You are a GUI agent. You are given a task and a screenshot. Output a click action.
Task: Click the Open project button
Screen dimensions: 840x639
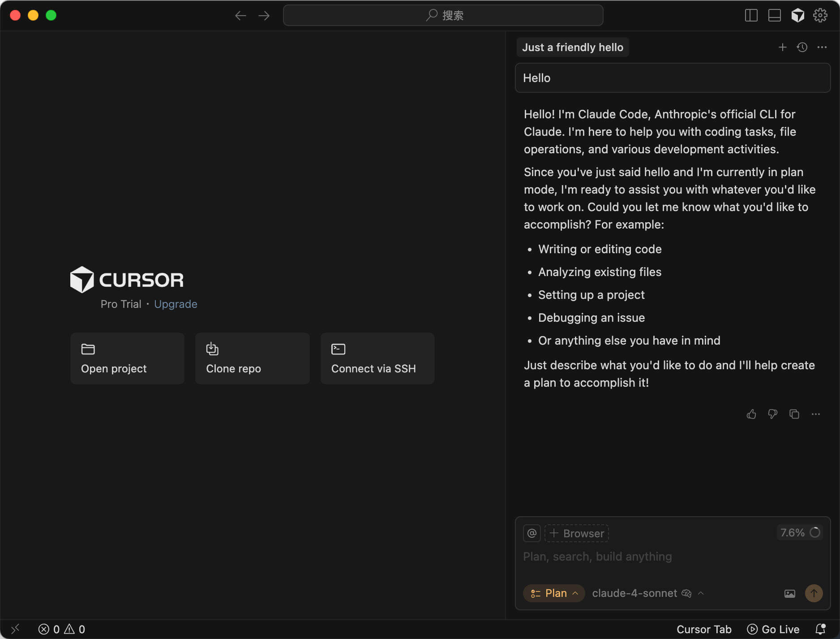127,358
